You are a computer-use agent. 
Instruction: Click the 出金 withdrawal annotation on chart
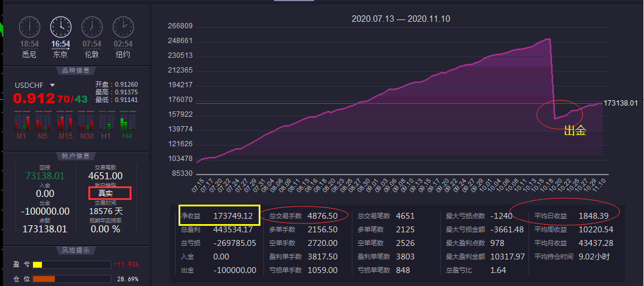pyautogui.click(x=575, y=131)
